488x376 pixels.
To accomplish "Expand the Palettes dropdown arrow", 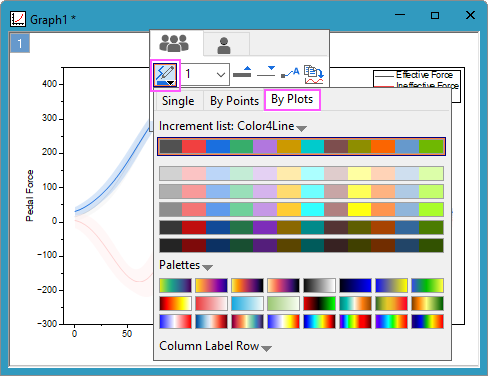I will point(207,267).
